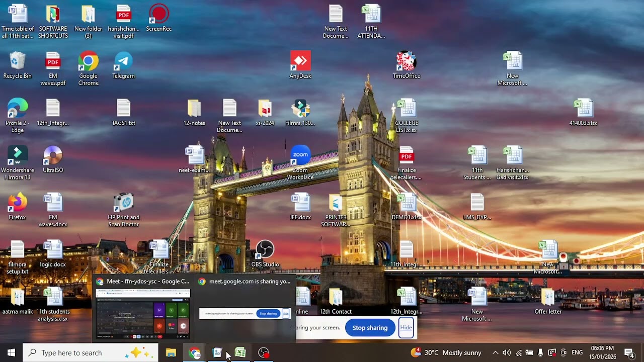Select the logic.docx file icon
Image resolution: width=644 pixels, height=362 pixels.
53,254
